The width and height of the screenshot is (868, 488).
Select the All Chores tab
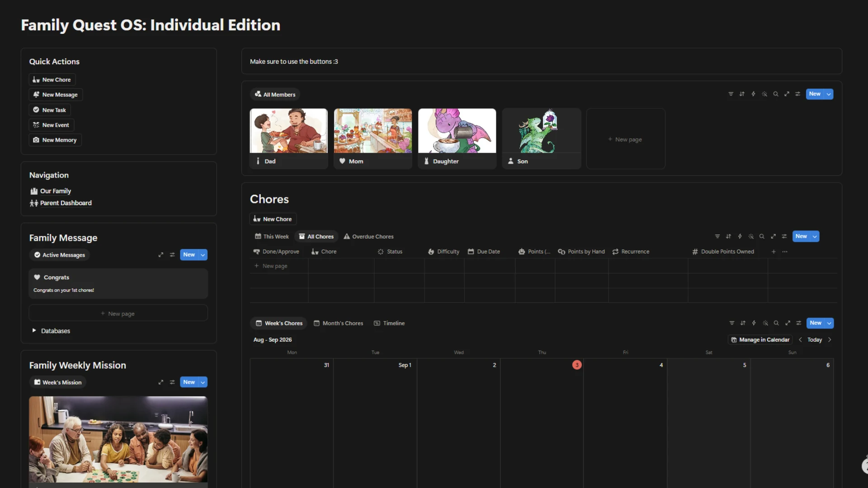click(316, 236)
